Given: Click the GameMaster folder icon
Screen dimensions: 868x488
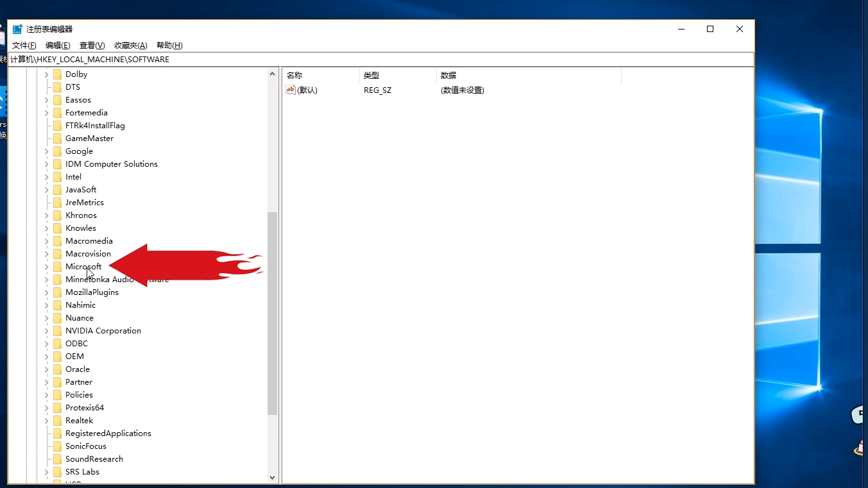Looking at the screenshot, I should point(57,139).
